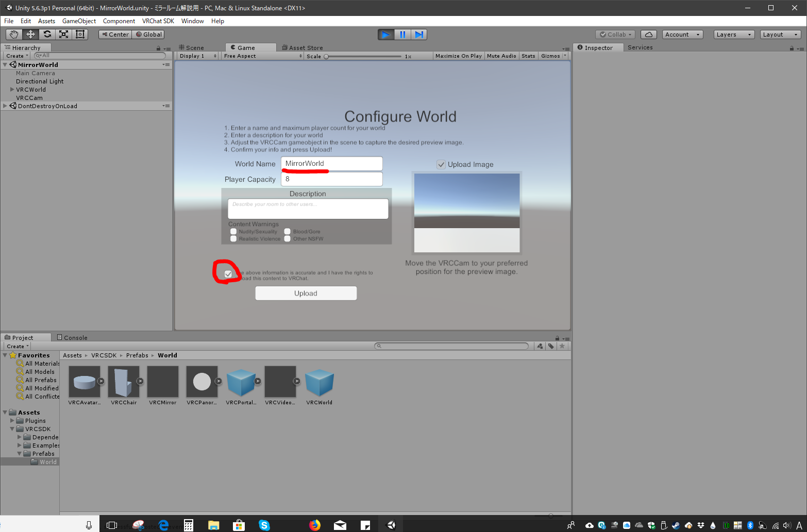The height and width of the screenshot is (532, 807).
Task: Open Microsoft Edge from the taskbar
Action: (164, 525)
